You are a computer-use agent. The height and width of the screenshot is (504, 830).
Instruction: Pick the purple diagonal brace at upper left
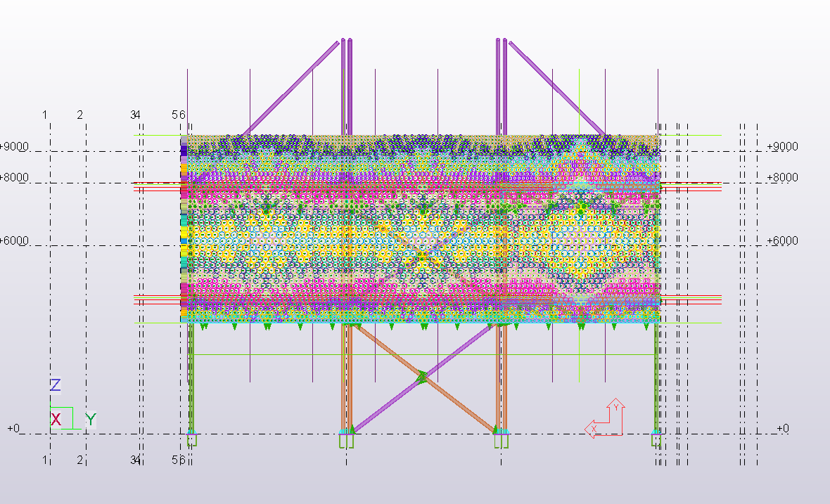pyautogui.click(x=288, y=89)
